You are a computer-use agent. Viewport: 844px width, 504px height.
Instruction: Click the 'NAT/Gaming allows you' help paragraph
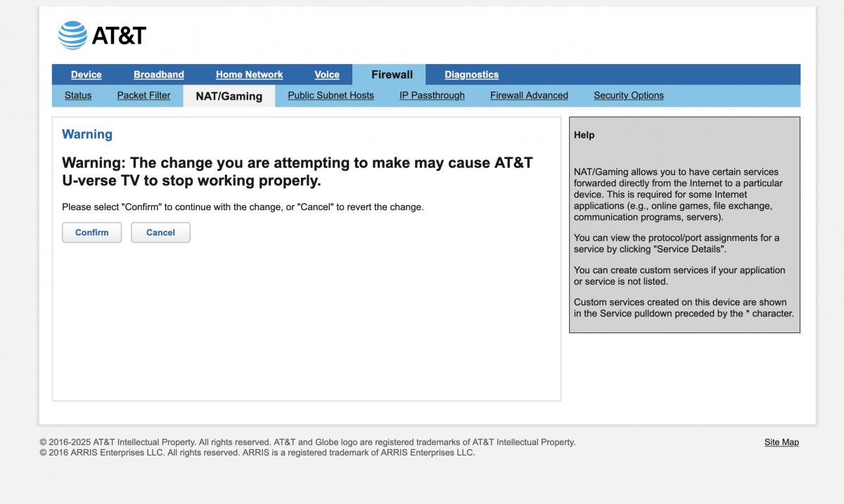click(678, 195)
